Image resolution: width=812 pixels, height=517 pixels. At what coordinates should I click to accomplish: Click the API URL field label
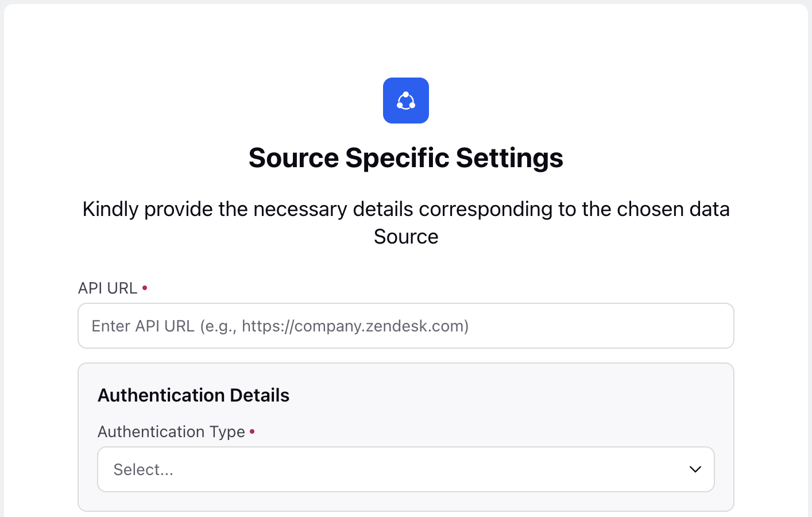point(107,288)
